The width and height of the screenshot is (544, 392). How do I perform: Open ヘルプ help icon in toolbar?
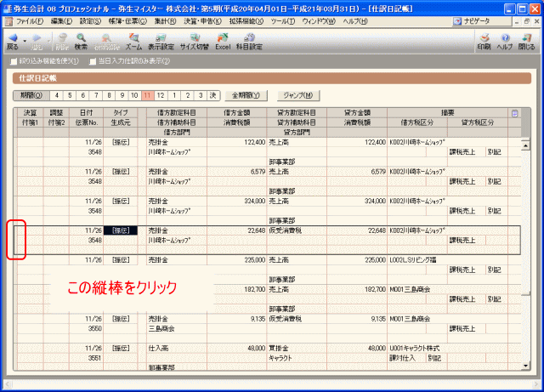coord(505,37)
